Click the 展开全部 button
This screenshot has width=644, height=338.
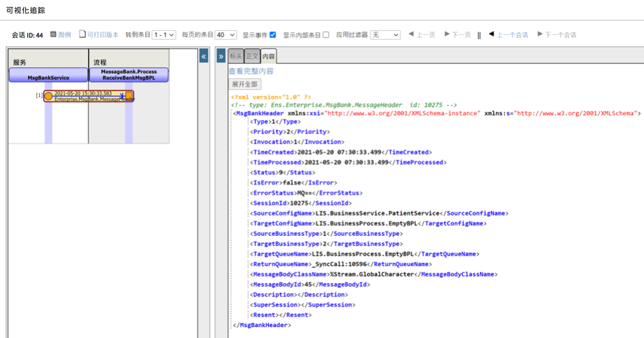(x=245, y=84)
